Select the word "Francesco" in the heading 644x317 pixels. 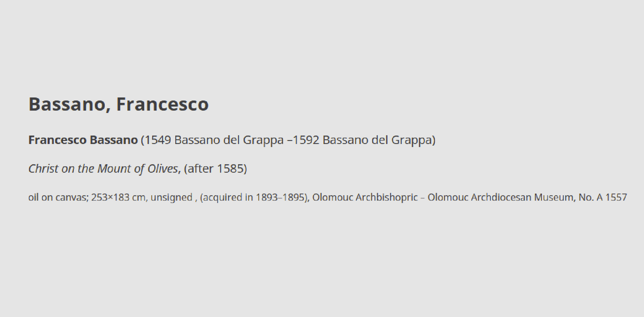(x=162, y=104)
